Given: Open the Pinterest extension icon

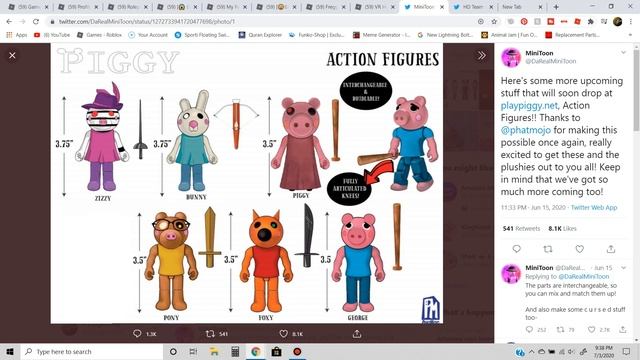Looking at the screenshot, I should click(524, 21).
